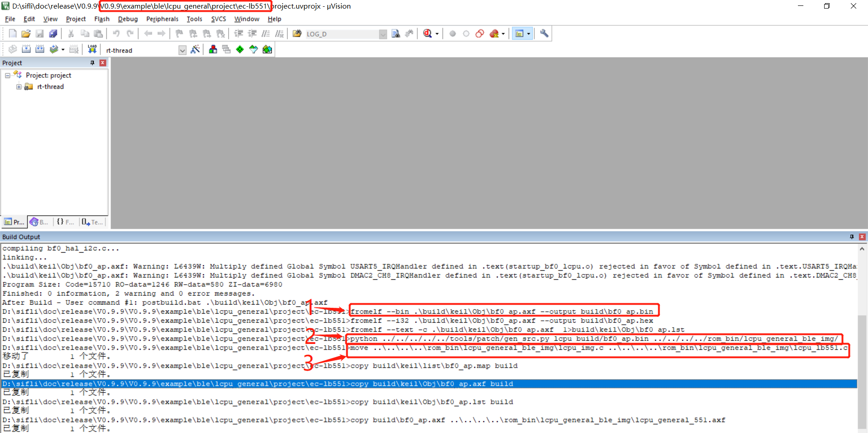Viewport: 868px width, 433px height.
Task: Pin the Project panel with the pushpin
Action: click(92, 63)
